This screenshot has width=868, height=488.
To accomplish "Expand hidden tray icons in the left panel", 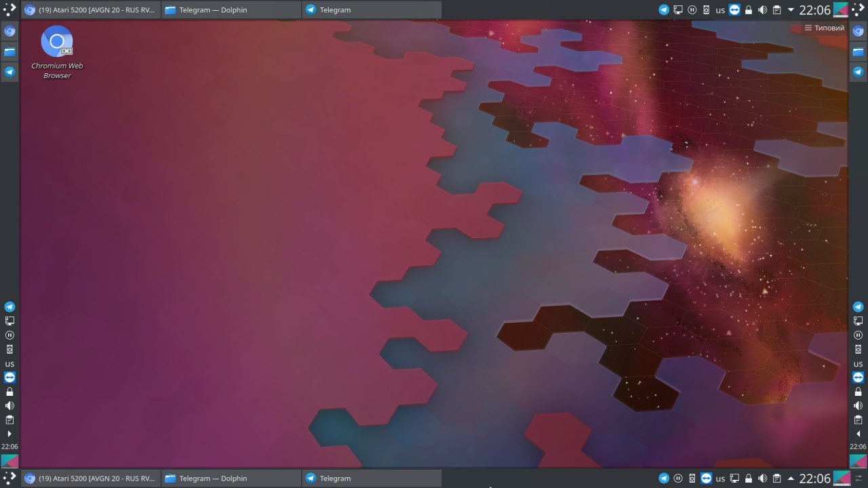I will (9, 434).
